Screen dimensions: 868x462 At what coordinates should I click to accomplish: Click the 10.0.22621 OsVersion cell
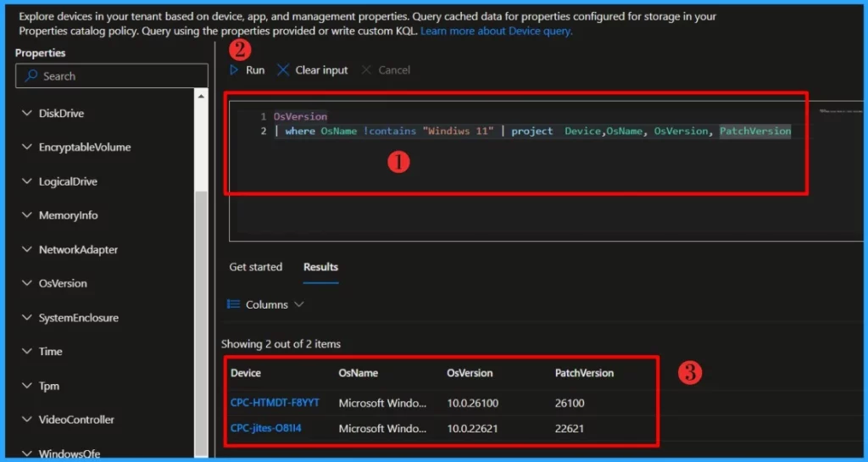tap(473, 428)
